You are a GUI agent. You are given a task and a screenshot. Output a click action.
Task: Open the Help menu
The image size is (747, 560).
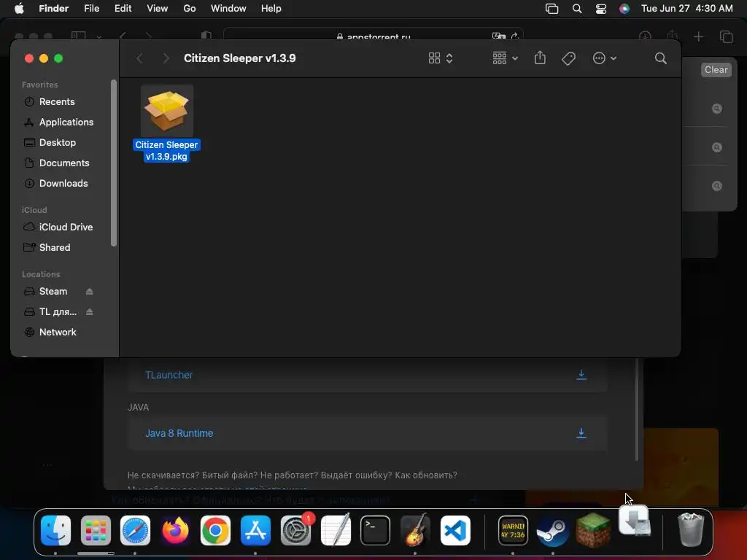pyautogui.click(x=271, y=9)
